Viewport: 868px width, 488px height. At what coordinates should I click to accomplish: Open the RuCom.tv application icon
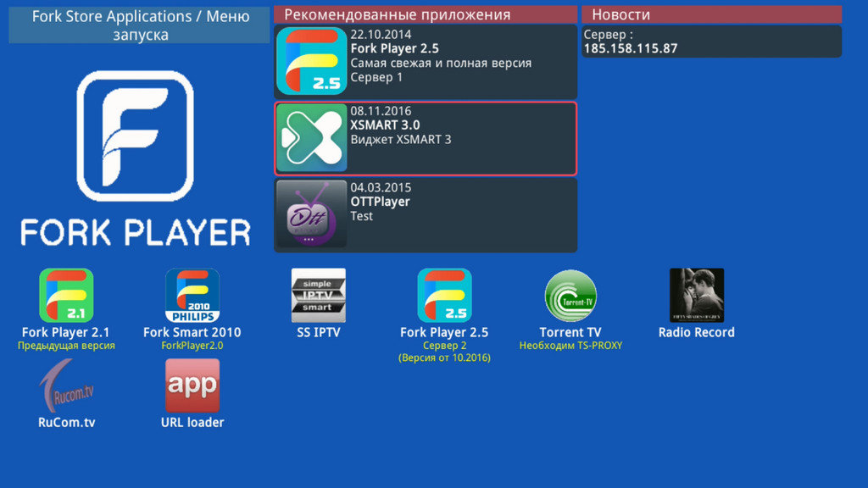click(x=66, y=387)
